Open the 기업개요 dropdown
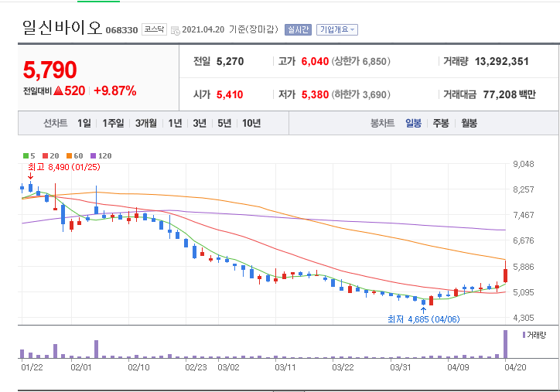This screenshot has height=392, width=560. (337, 29)
